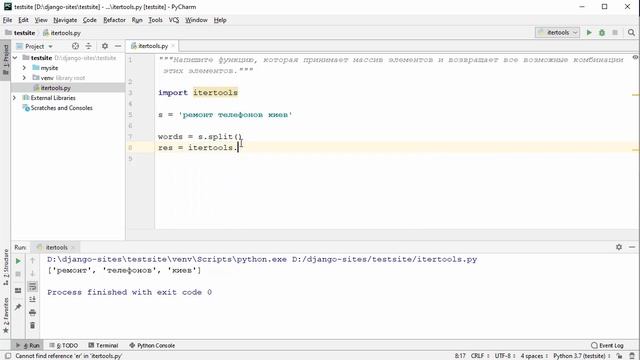Viewport: 640px width, 360px height.
Task: Click the inspection eye icon in editor corner
Action: coord(635,58)
